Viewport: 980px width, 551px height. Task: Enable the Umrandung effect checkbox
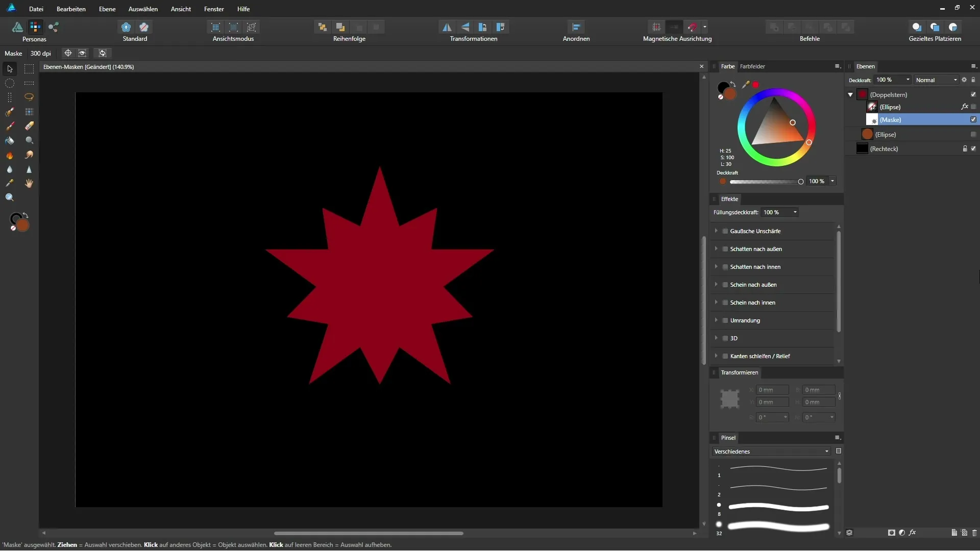coord(725,320)
